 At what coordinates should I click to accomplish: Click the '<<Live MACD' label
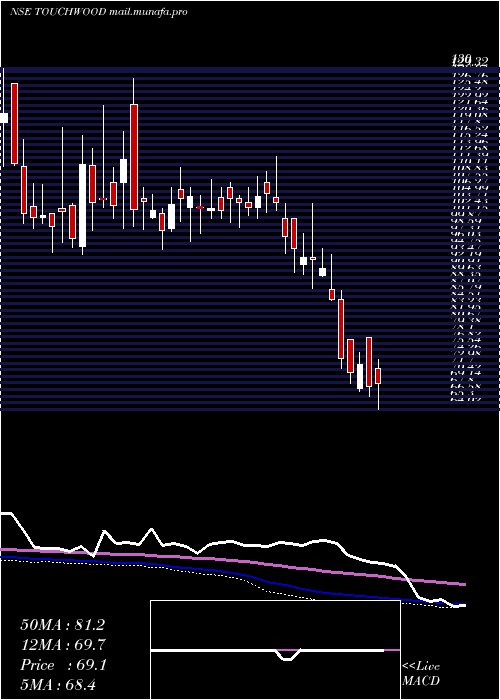click(421, 673)
